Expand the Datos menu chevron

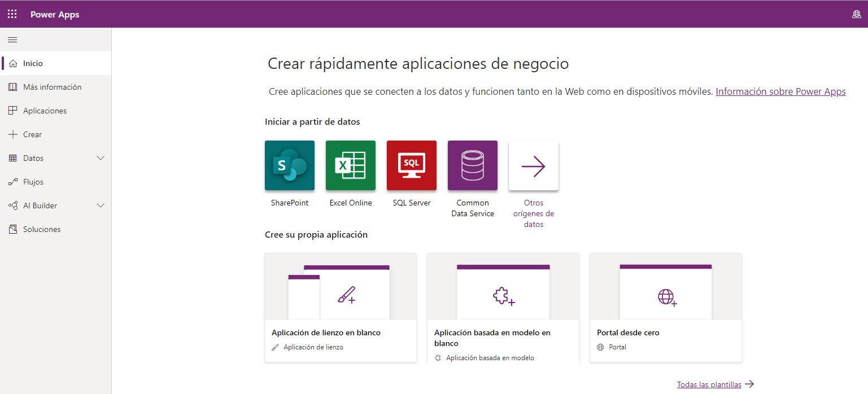click(x=101, y=158)
